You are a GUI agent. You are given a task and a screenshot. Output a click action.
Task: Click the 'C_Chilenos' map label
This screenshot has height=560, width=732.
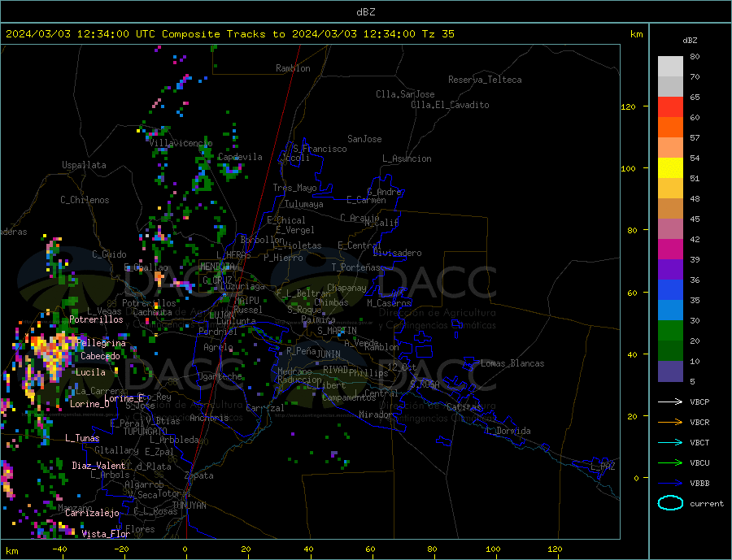[x=85, y=200]
